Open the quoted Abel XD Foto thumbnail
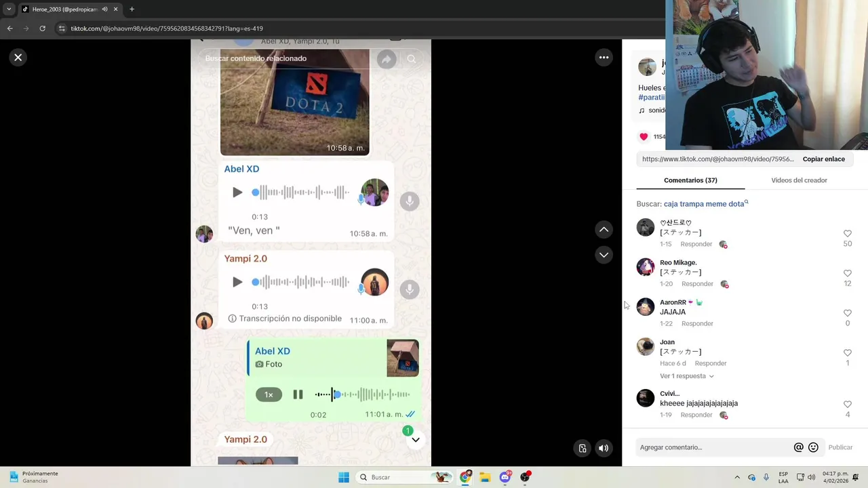The height and width of the screenshot is (488, 868). 403,358
